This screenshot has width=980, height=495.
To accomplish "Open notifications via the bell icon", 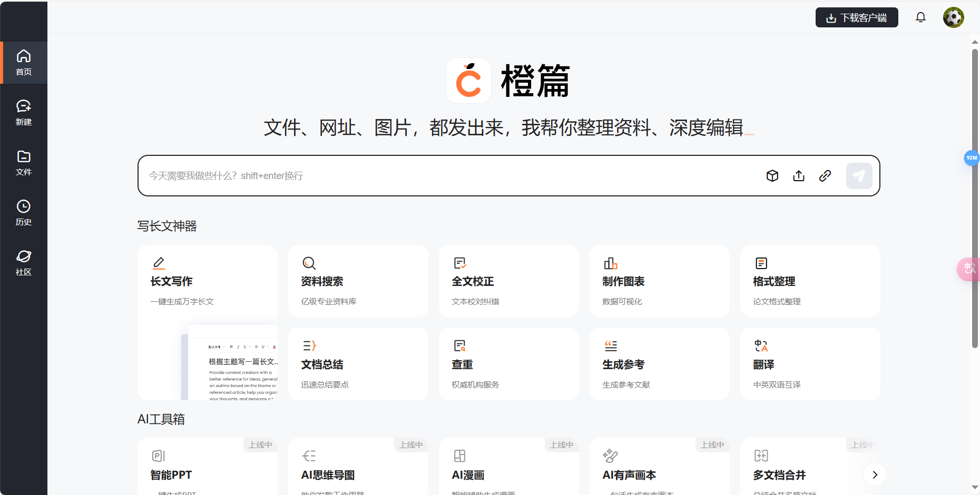I will coord(920,17).
